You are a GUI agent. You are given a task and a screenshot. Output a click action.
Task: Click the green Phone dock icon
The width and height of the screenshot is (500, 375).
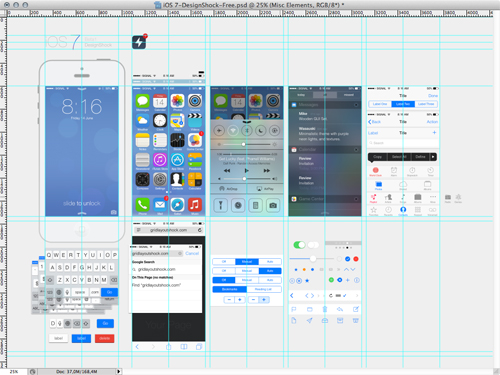[x=142, y=204]
